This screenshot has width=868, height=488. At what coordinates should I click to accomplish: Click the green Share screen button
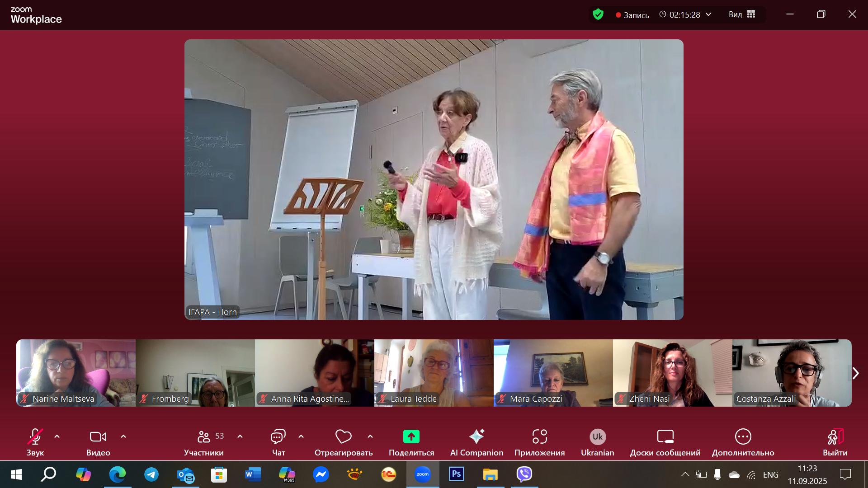pos(411,437)
